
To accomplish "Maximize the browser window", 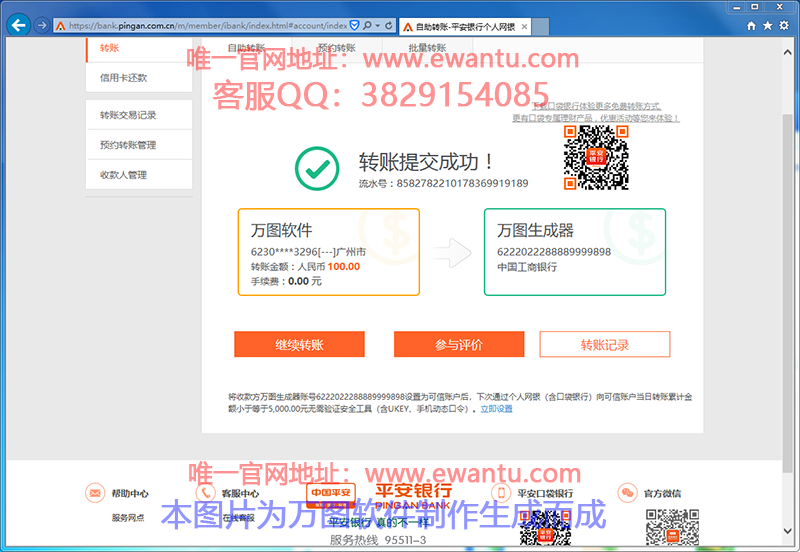I will [x=755, y=7].
